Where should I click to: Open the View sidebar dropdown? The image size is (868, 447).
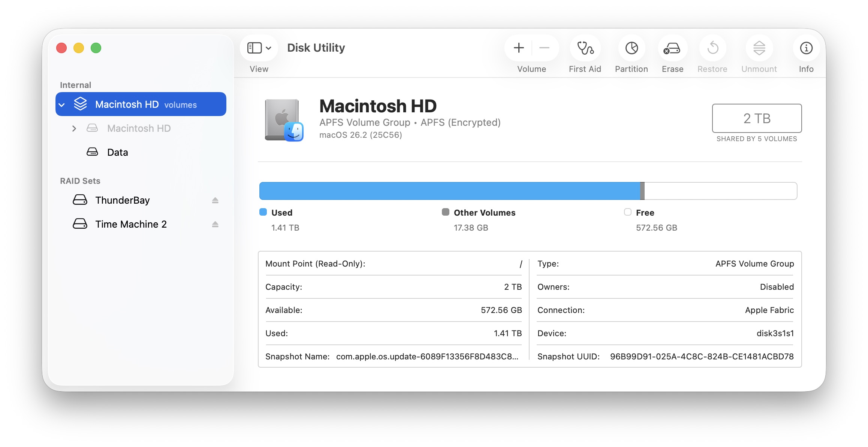click(259, 48)
